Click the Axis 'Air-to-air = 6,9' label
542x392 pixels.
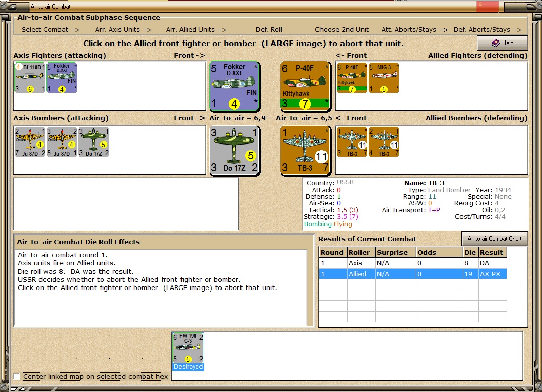237,118
